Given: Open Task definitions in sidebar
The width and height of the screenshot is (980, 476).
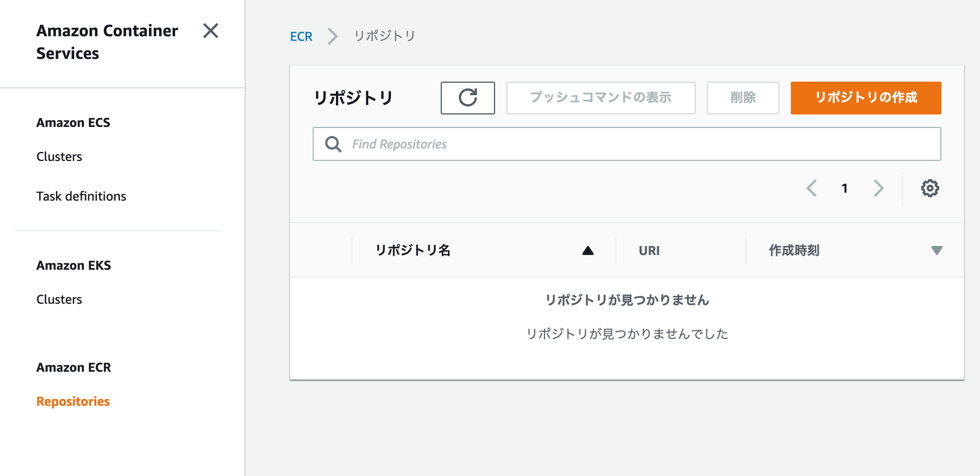Looking at the screenshot, I should (x=82, y=197).
